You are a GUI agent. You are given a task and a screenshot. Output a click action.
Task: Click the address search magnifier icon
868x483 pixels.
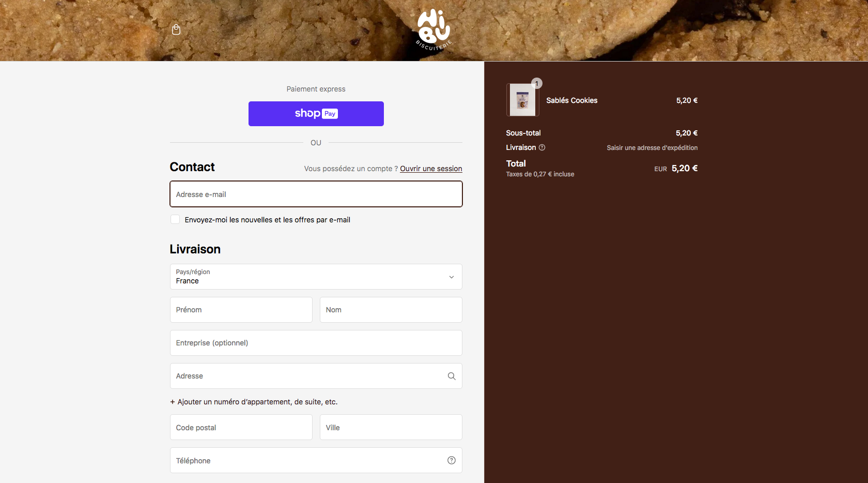tap(452, 376)
